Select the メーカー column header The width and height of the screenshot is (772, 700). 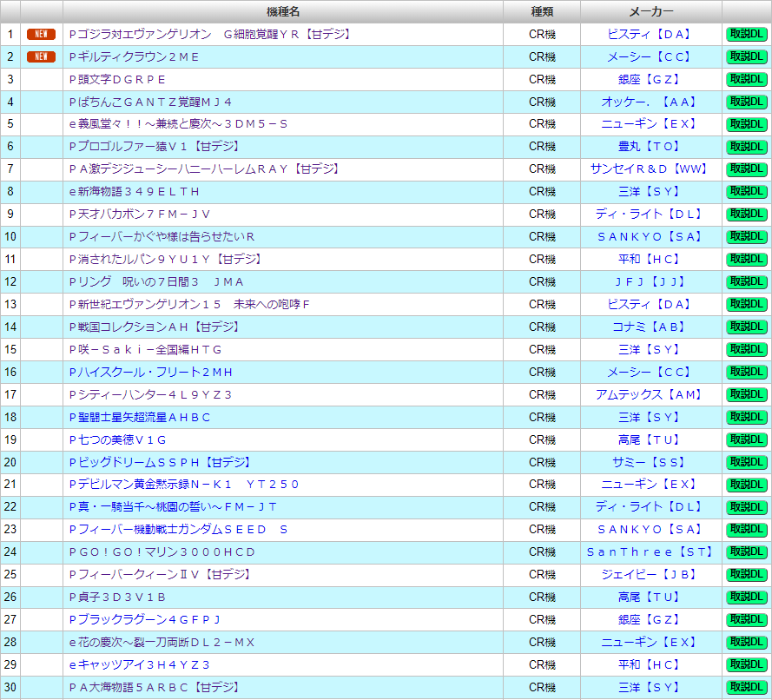[651, 12]
